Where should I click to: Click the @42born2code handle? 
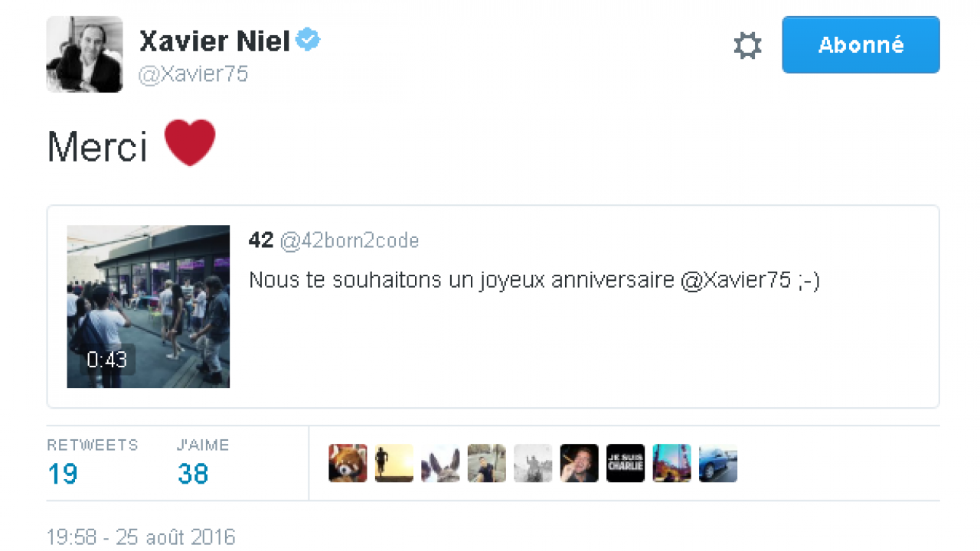pyautogui.click(x=350, y=241)
